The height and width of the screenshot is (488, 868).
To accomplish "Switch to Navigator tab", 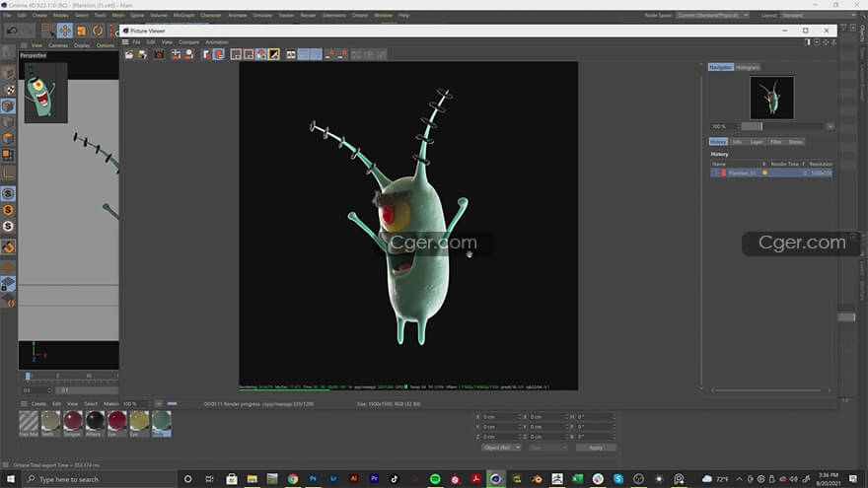I will [720, 67].
